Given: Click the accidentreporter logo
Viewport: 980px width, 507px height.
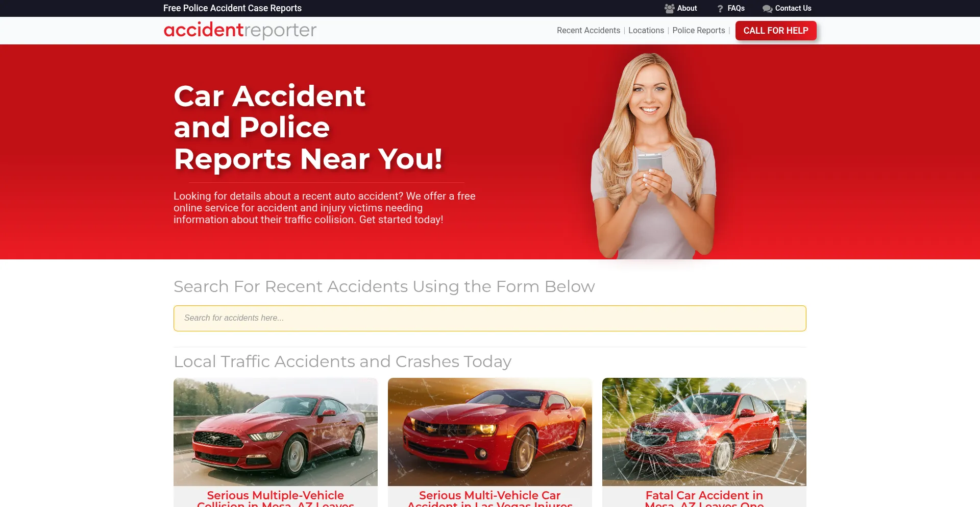Looking at the screenshot, I should 240,30.
